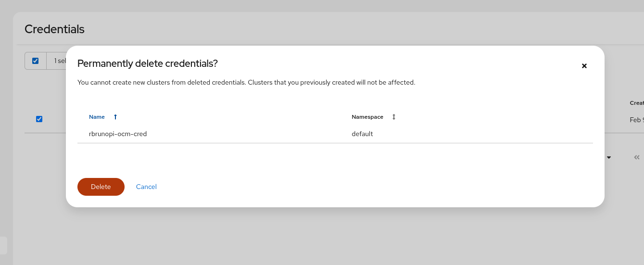Viewport: 644px width, 265px height.
Task: Sort by the Namespace column header
Action: (x=367, y=117)
